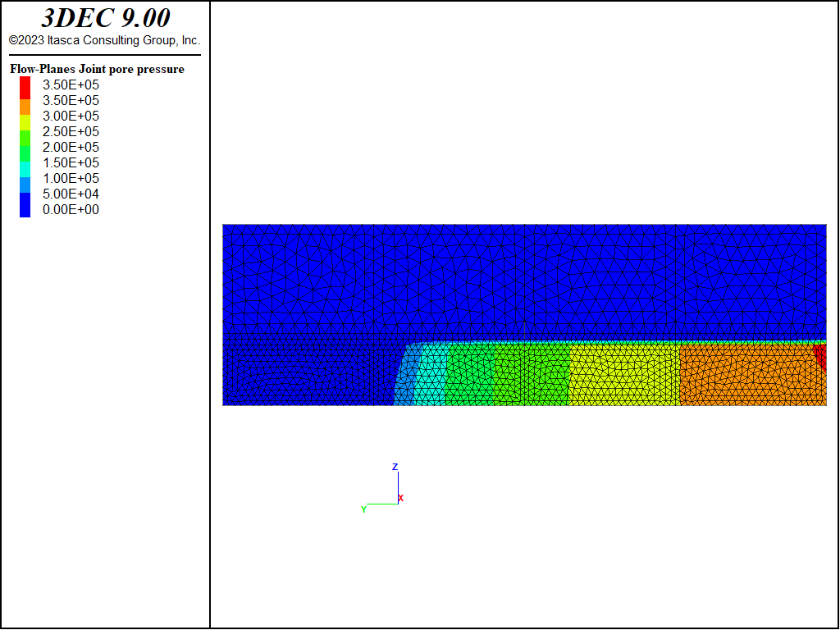Click the blue Z axis label
Image resolution: width=840 pixels, height=630 pixels.
[395, 467]
